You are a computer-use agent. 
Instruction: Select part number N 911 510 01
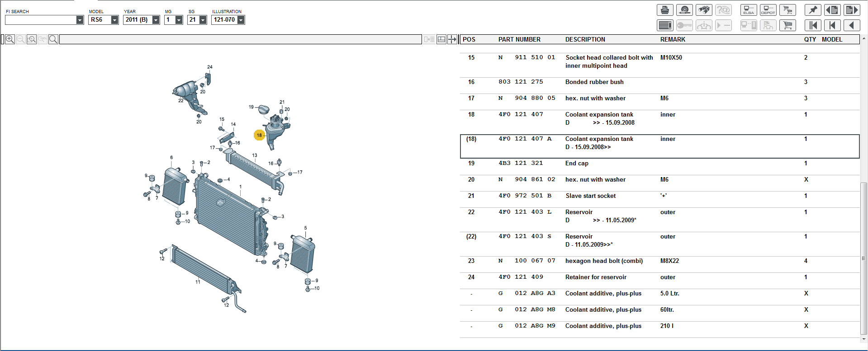[x=526, y=57]
